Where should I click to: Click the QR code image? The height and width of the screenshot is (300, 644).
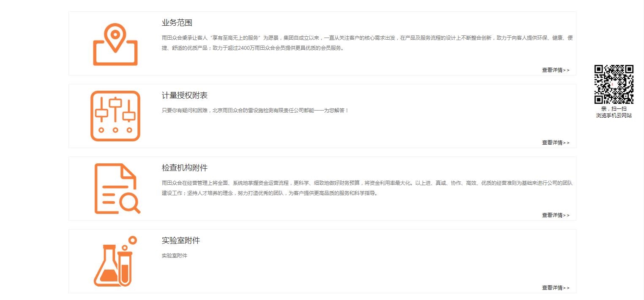pos(614,84)
